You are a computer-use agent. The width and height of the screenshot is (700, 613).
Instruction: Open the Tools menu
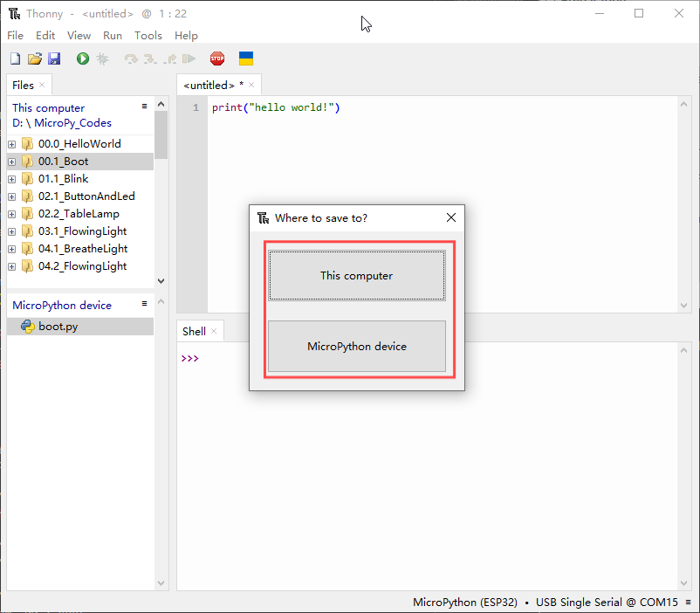(148, 35)
